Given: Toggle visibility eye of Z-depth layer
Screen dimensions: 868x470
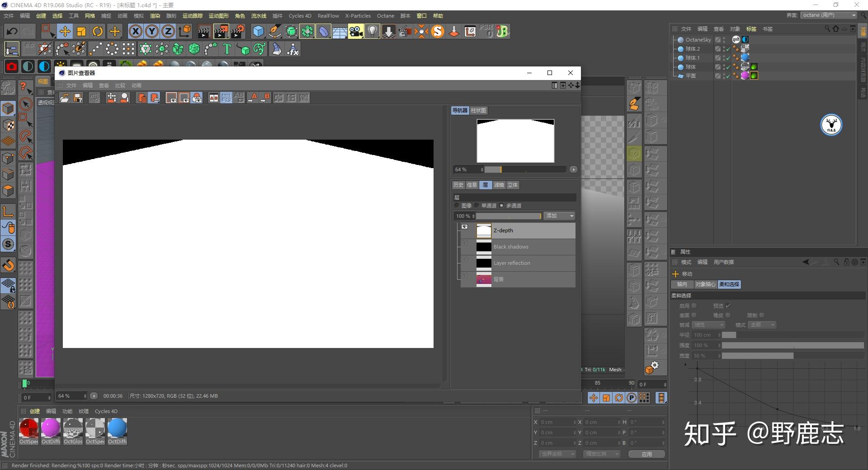Looking at the screenshot, I should [464, 227].
